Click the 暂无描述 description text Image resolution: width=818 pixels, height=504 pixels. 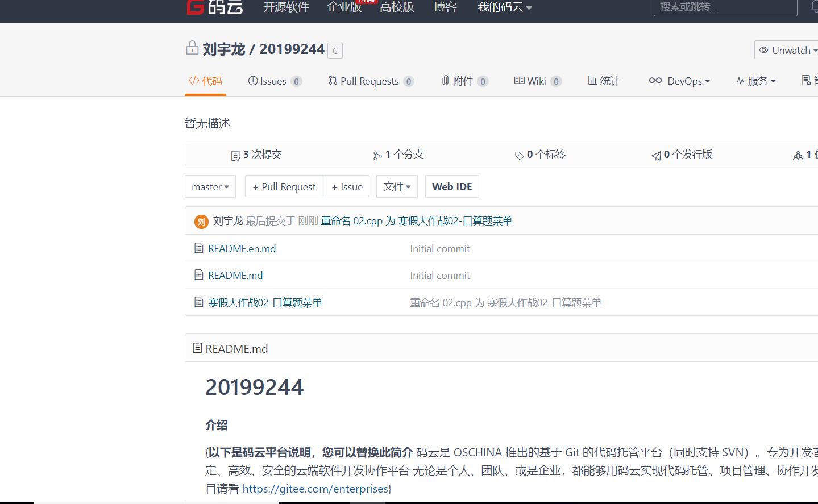[x=207, y=123]
